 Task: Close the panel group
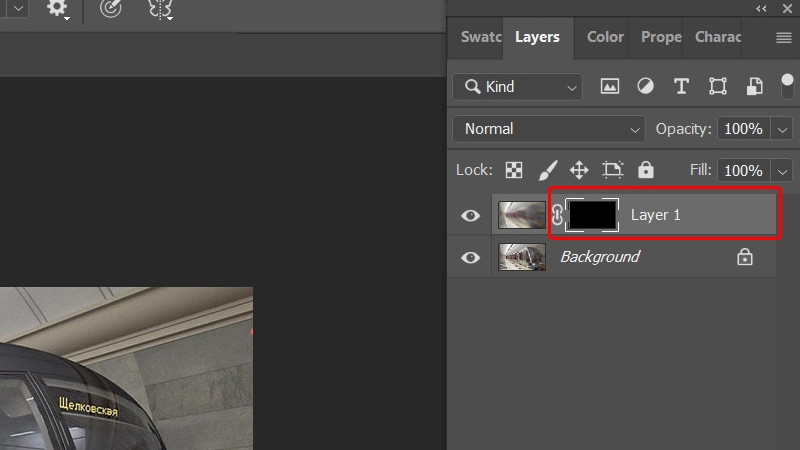(x=787, y=9)
